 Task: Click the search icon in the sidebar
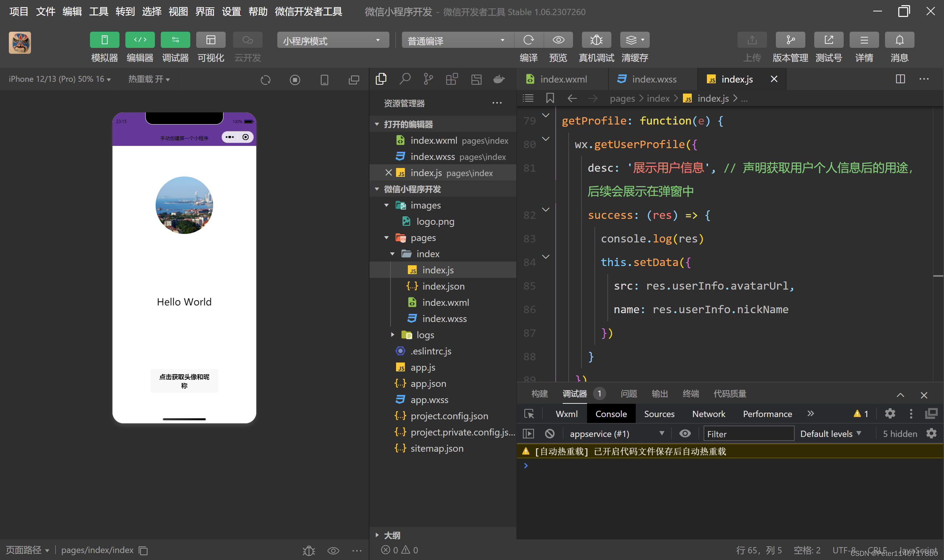(405, 79)
